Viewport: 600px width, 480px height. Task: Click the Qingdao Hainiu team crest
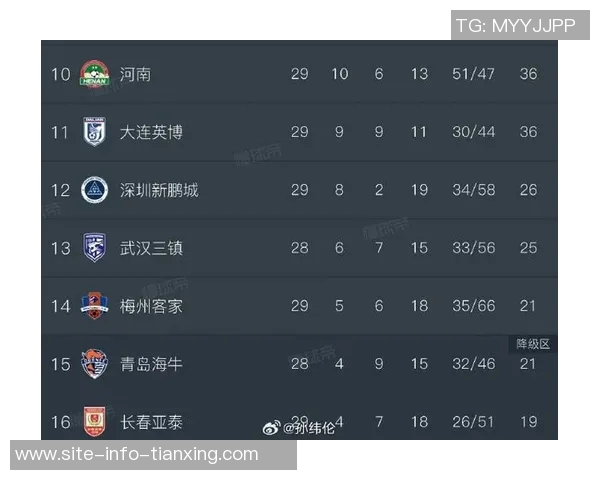click(94, 363)
